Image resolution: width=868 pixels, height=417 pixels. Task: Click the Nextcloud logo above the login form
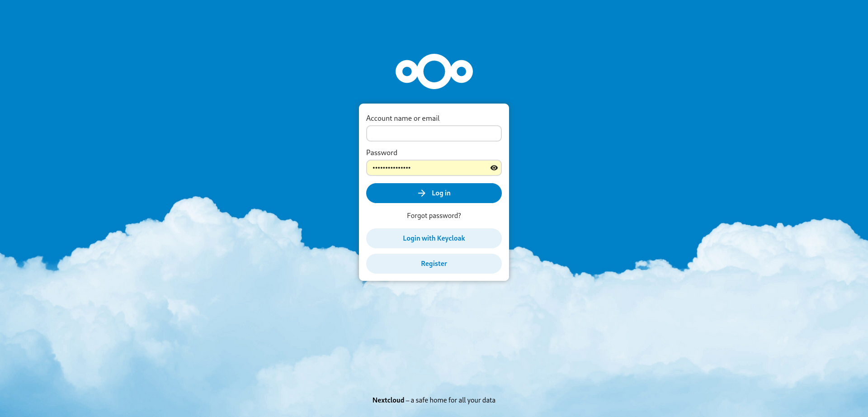click(x=434, y=71)
